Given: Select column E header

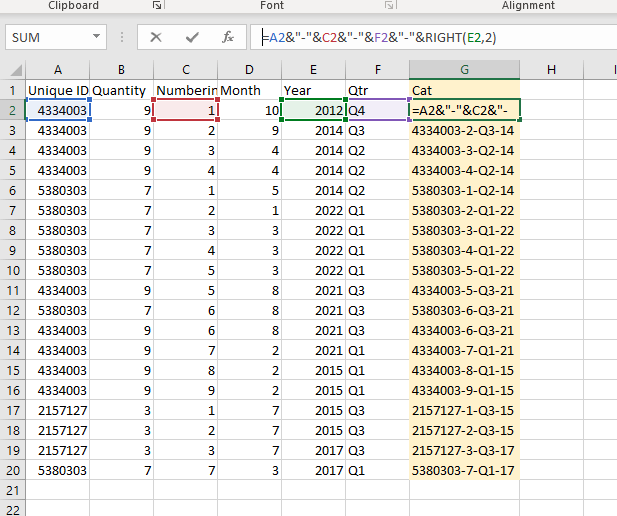Looking at the screenshot, I should click(313, 70).
